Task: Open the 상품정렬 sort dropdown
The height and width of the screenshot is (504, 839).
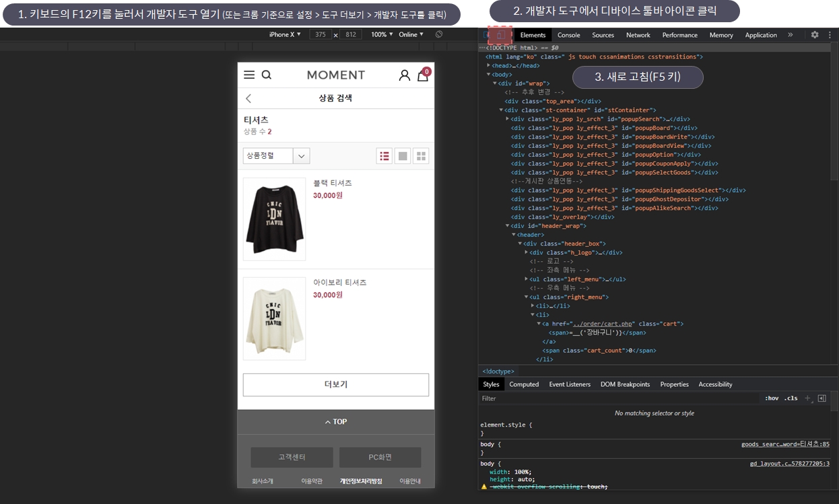Action: (276, 156)
